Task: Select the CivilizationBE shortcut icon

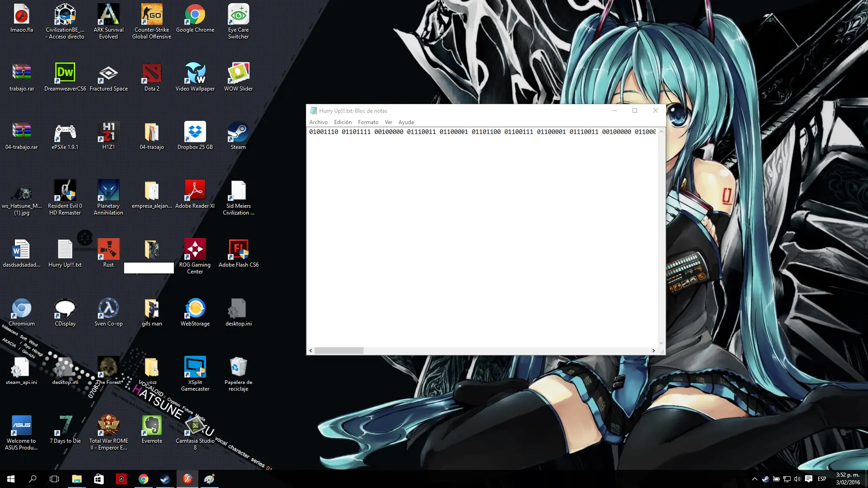Action: pos(65,22)
